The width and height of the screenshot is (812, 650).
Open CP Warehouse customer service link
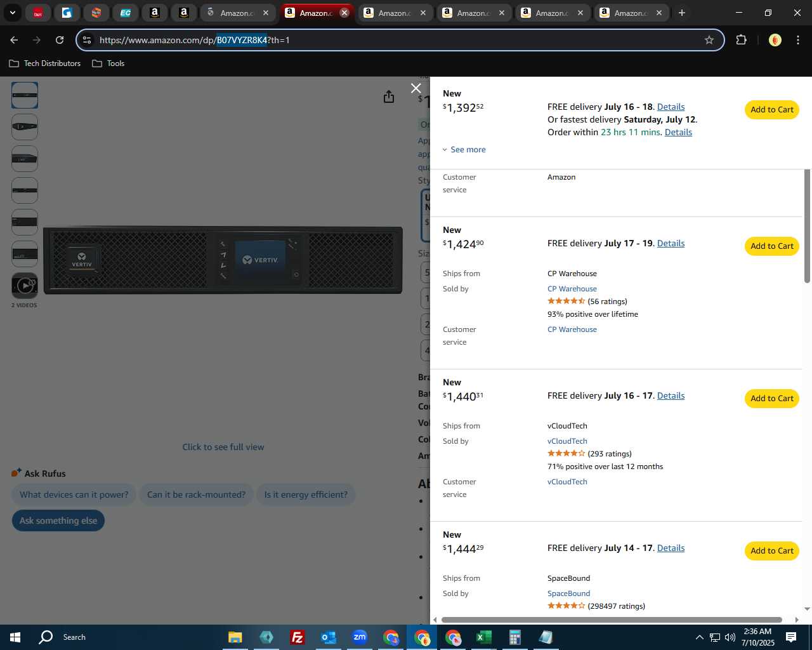click(x=572, y=329)
